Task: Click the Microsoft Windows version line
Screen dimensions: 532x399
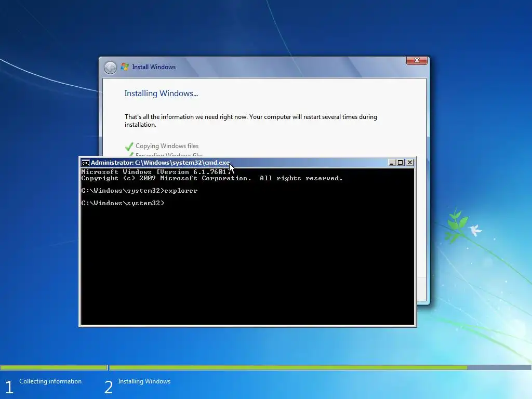Action: [x=157, y=172]
